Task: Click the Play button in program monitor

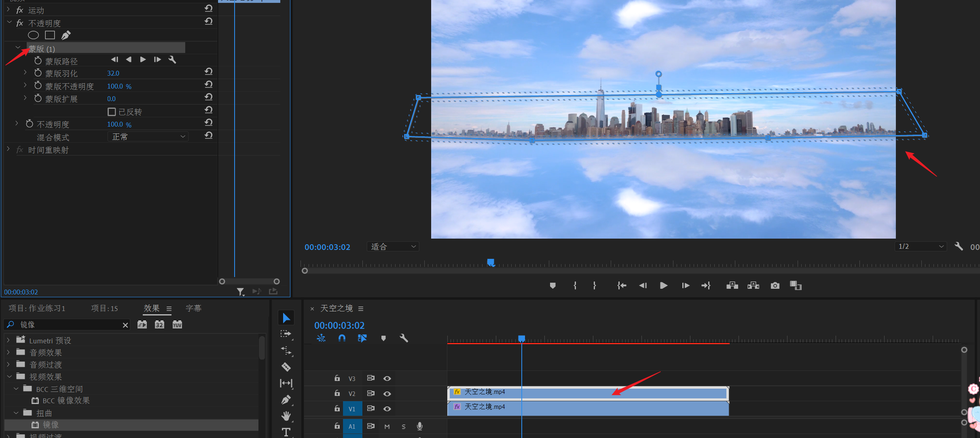Action: point(663,286)
